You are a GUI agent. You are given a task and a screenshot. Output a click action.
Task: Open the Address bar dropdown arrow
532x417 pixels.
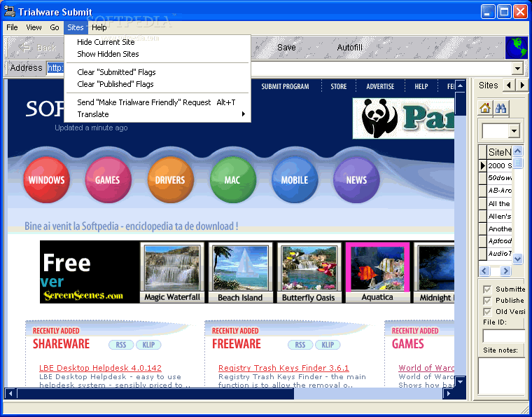point(517,68)
